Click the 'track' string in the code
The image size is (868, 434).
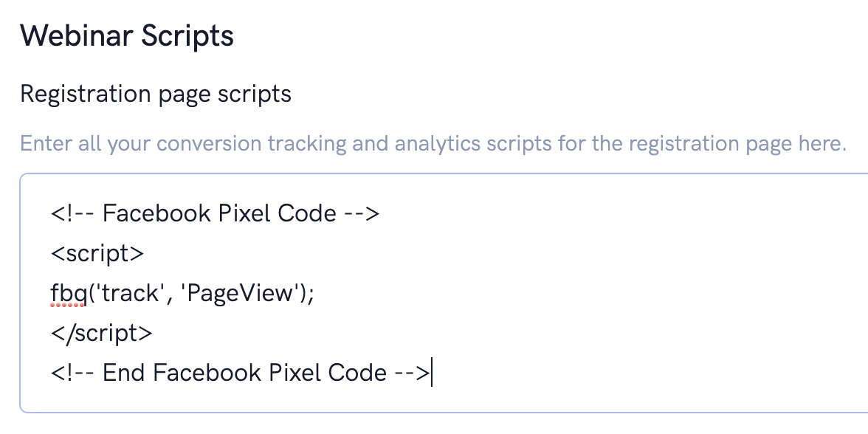point(131,294)
